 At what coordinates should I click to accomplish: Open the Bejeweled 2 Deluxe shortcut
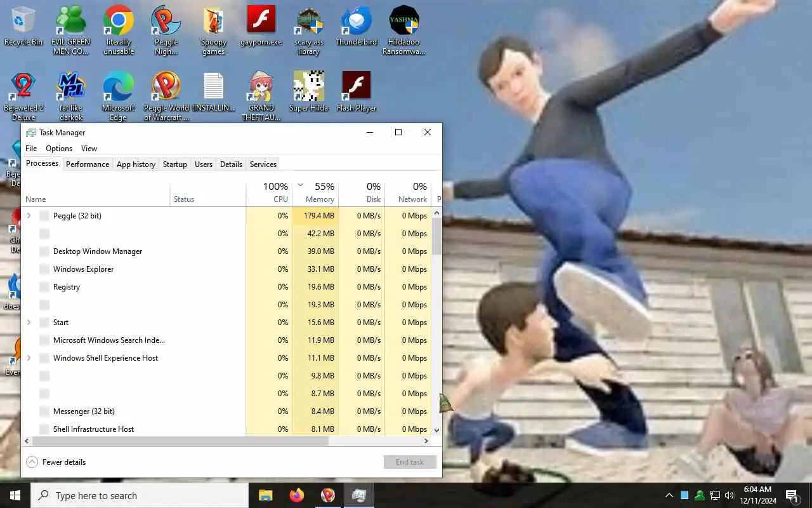pyautogui.click(x=23, y=96)
